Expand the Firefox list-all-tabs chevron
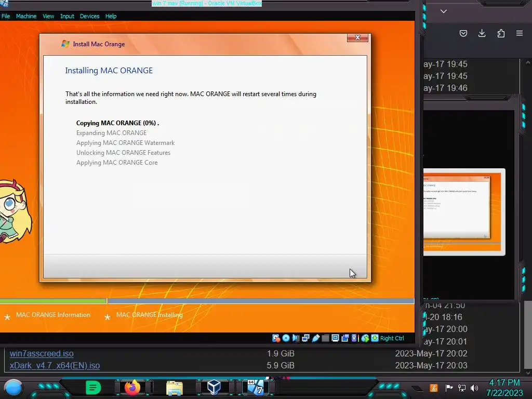Image resolution: width=532 pixels, height=399 pixels. click(x=444, y=11)
